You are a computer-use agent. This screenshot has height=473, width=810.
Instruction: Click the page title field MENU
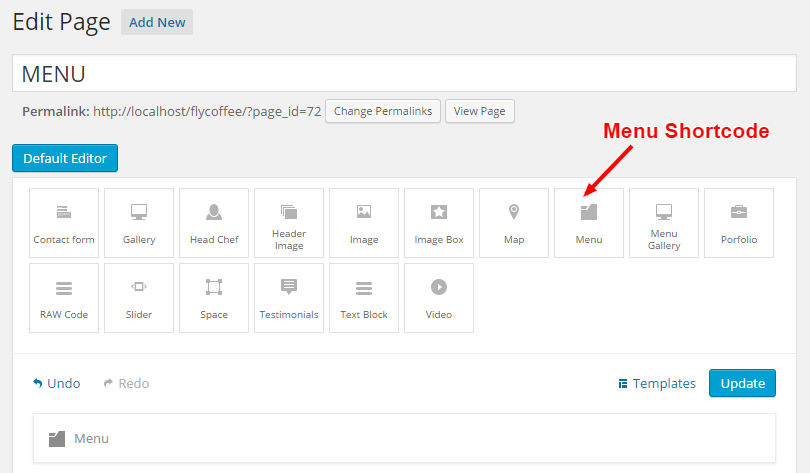404,74
